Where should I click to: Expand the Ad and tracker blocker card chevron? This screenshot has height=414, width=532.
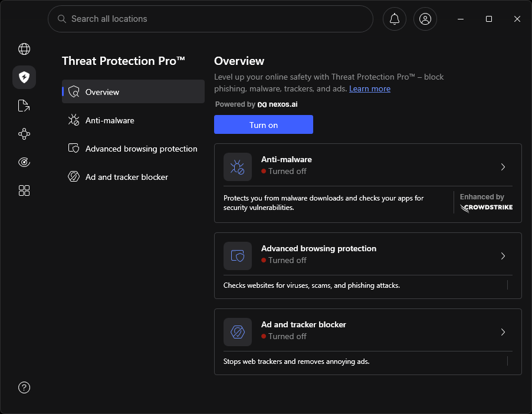tap(503, 332)
